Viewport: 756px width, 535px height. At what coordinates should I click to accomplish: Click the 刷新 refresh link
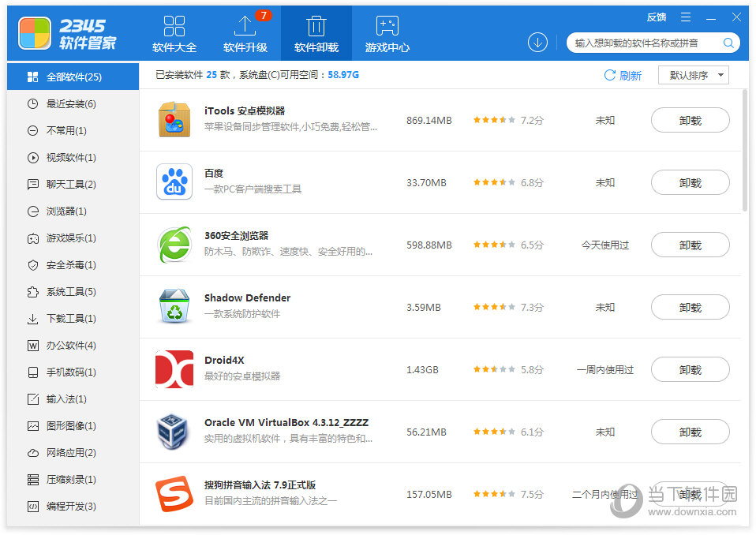click(623, 76)
